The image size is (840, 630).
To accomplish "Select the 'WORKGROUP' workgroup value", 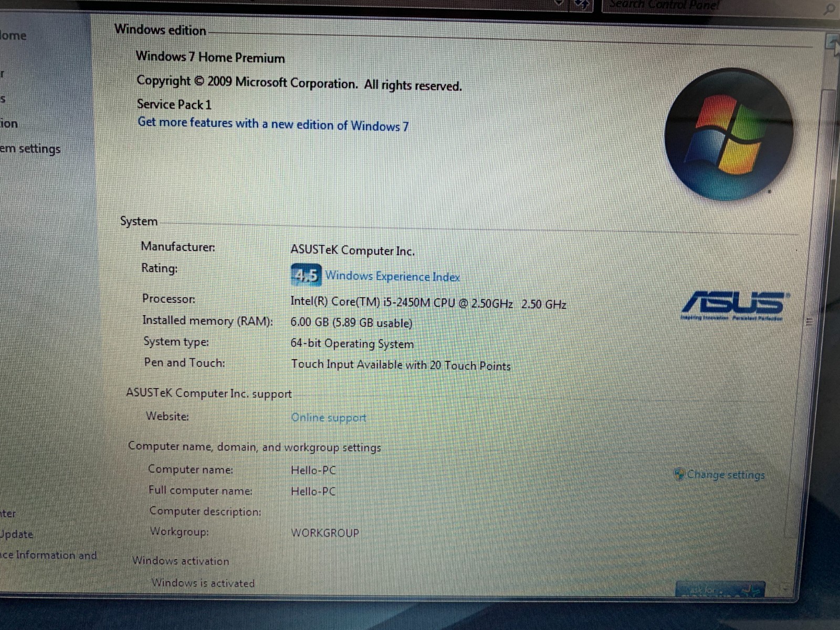I will coord(325,533).
